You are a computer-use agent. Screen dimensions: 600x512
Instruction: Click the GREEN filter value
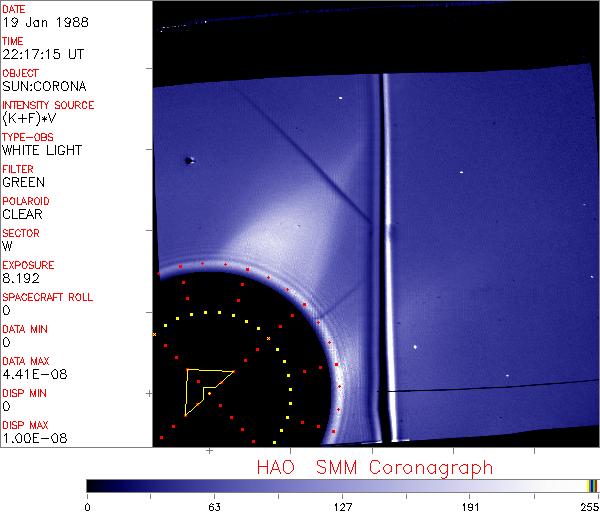point(23,182)
